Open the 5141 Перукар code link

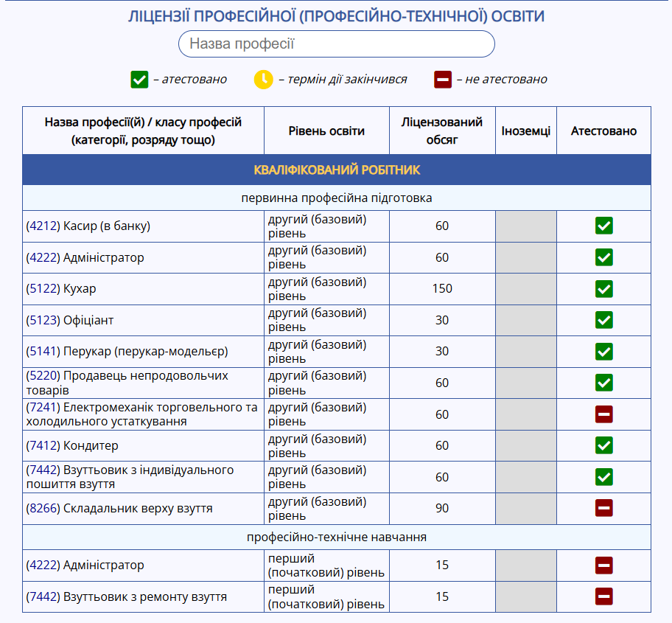point(43,352)
